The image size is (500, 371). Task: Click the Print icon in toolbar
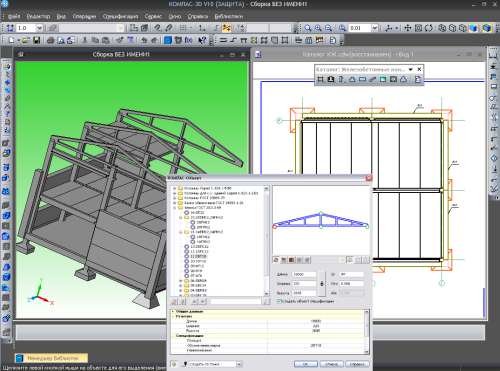50,40
